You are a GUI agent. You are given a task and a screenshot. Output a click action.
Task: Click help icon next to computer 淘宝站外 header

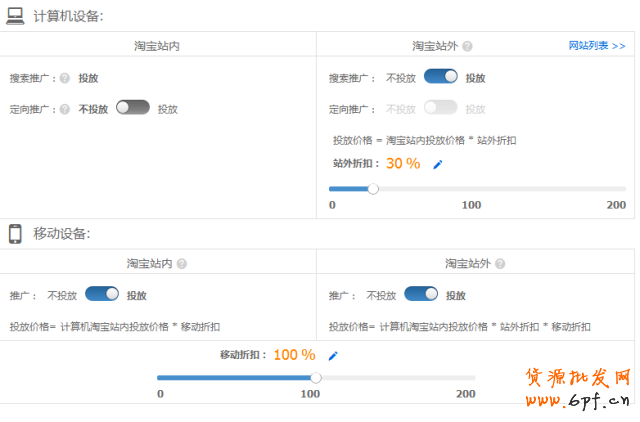pyautogui.click(x=467, y=46)
